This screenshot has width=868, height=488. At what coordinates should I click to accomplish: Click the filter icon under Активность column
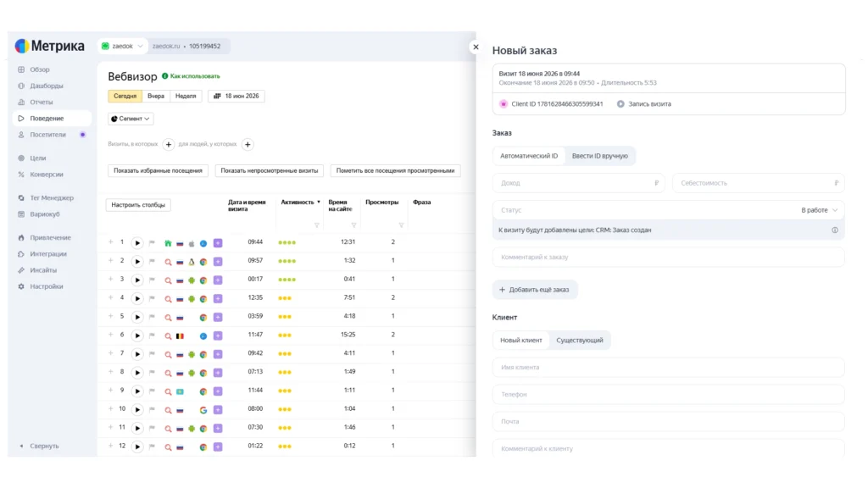(317, 225)
